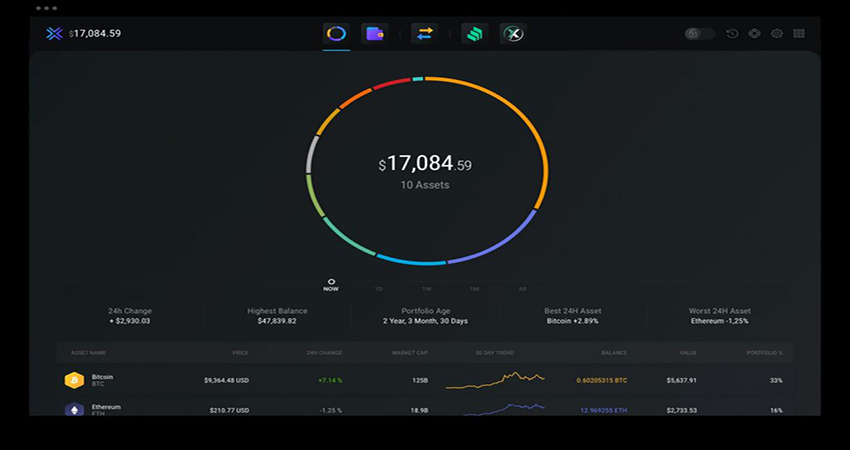Click Bitcoin's 33% portfolio share

coord(776,381)
